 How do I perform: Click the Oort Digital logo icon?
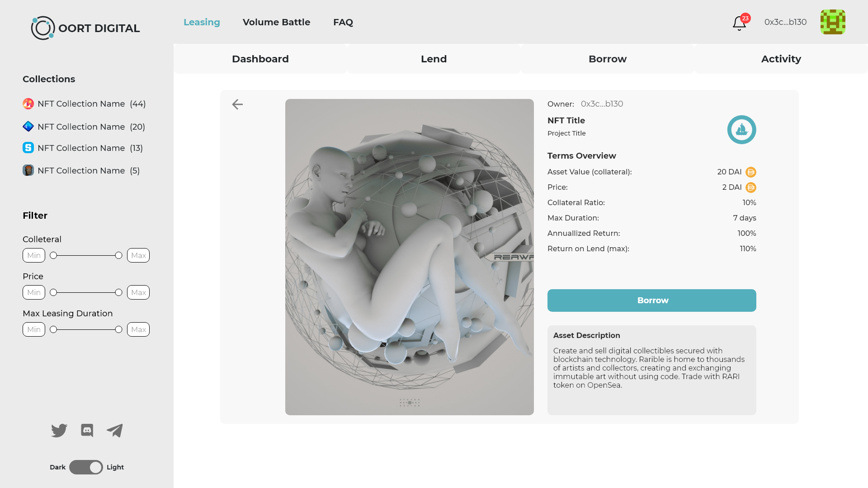pos(43,28)
